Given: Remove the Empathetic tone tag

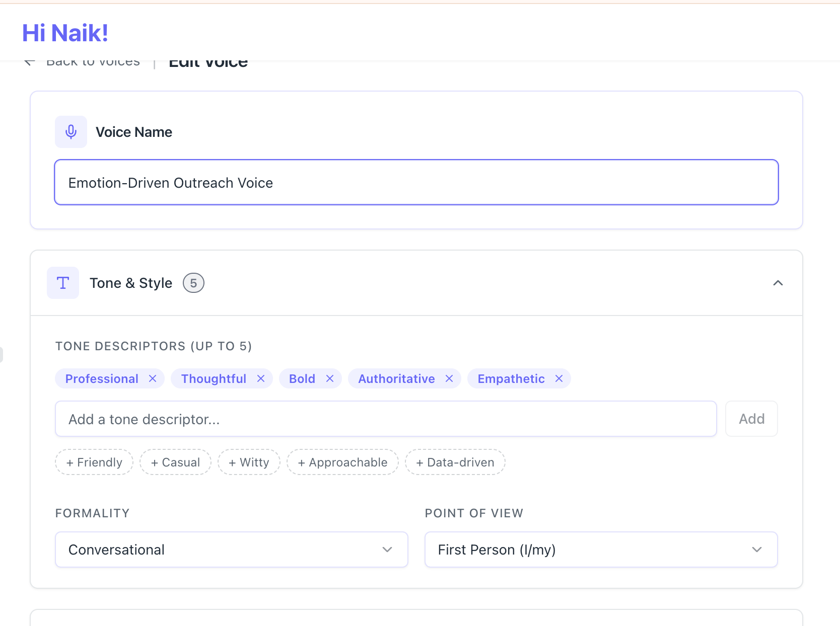Looking at the screenshot, I should (559, 378).
